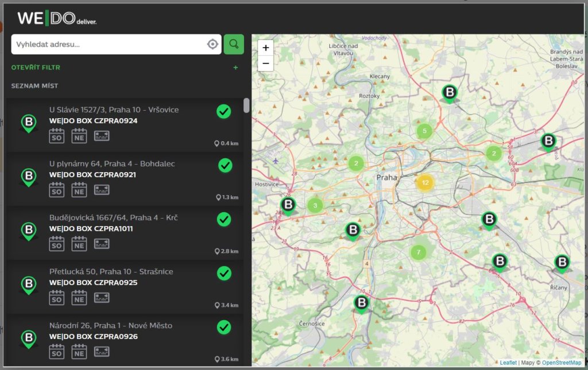Screen dimensions: 588x370
Task: Select address Budějovická 1667/64, Praha 4 - Krč
Action: coord(113,217)
